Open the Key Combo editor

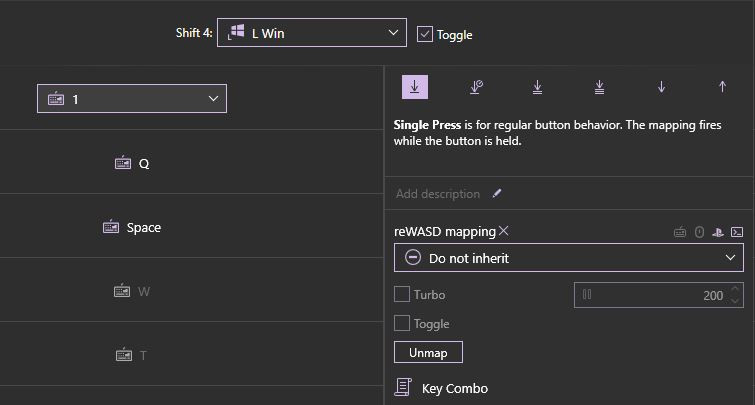coord(454,388)
